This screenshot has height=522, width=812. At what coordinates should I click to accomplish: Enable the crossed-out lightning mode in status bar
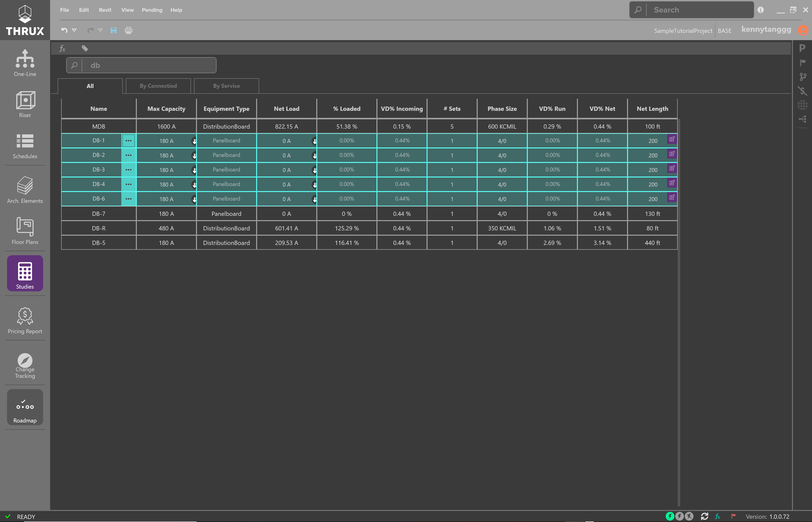[689, 516]
